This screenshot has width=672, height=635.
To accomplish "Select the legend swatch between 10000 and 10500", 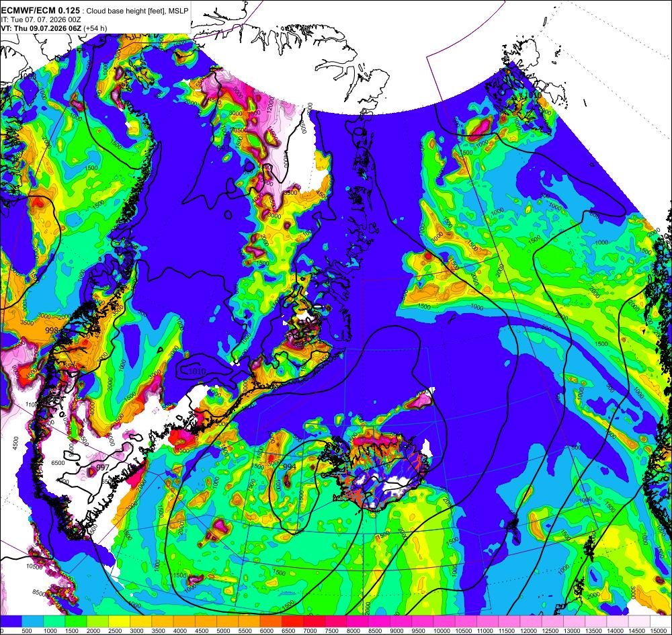I will tap(444, 620).
